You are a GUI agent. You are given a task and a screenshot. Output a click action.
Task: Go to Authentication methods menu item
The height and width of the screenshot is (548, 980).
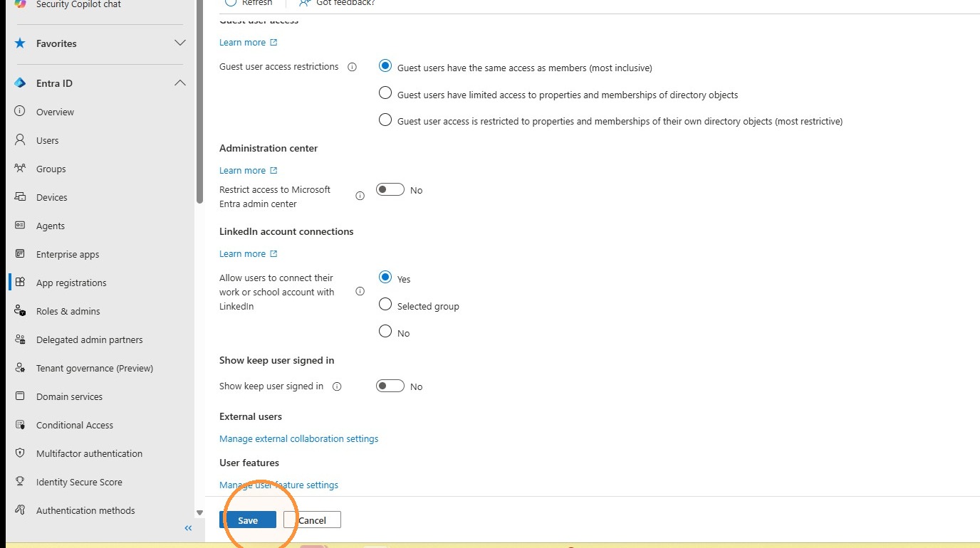click(x=85, y=510)
